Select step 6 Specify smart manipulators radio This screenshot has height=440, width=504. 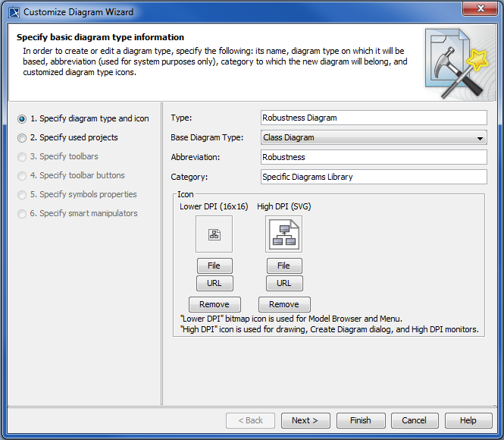(22, 214)
